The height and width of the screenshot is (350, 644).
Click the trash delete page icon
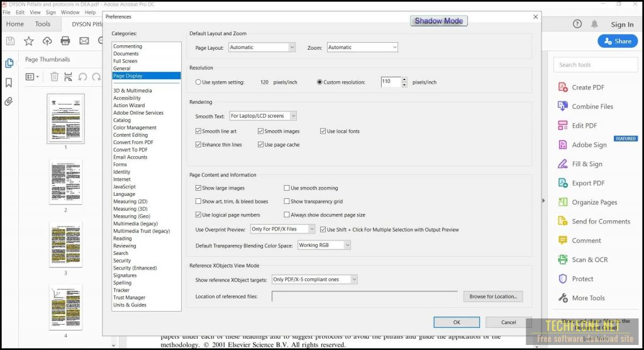(54, 77)
